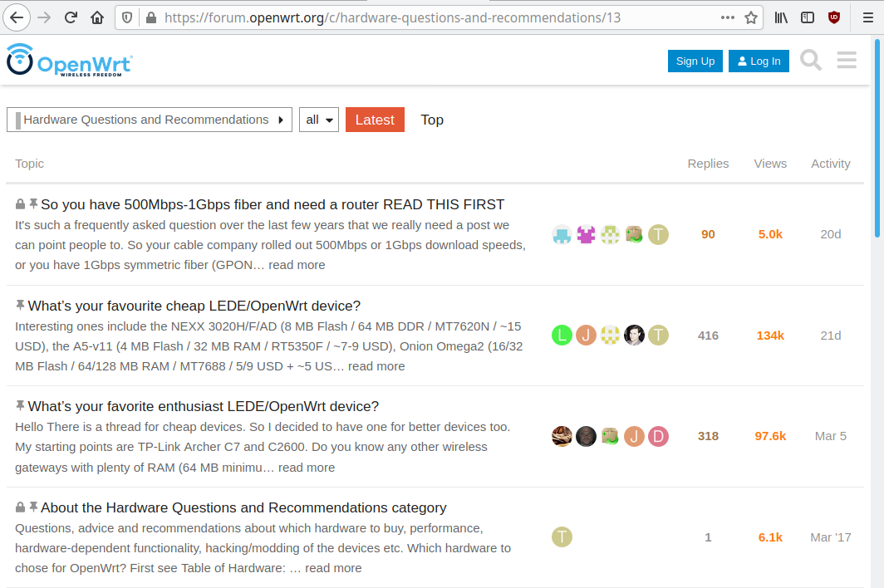Sort topics by Views column header

tap(770, 164)
